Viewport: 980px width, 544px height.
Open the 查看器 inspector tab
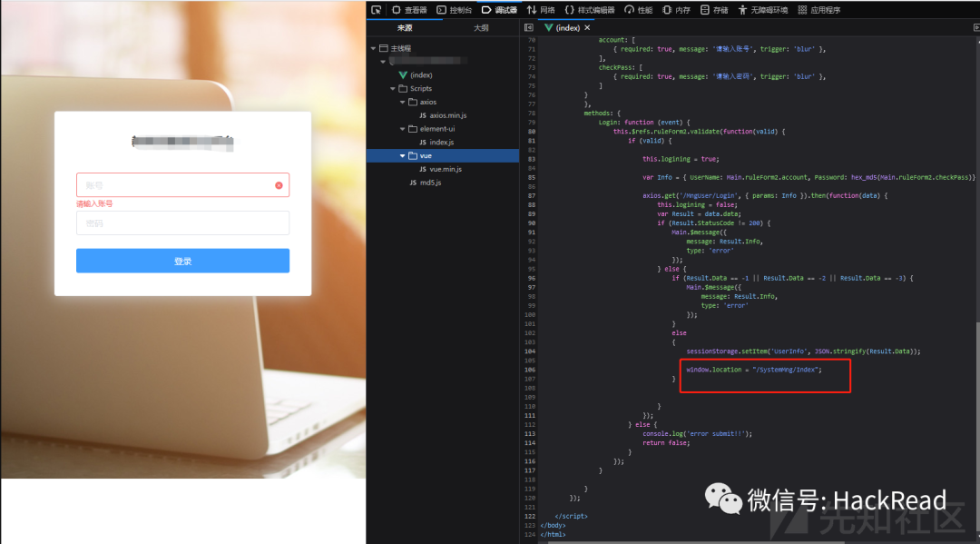point(409,9)
